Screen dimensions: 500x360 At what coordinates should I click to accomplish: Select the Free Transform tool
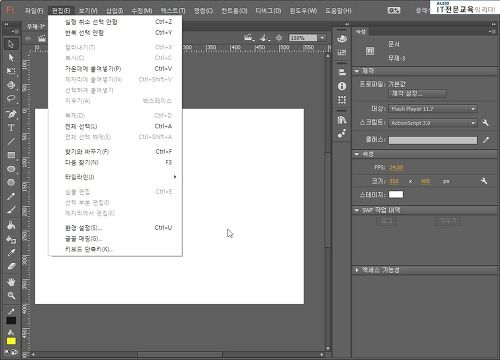pos(11,71)
